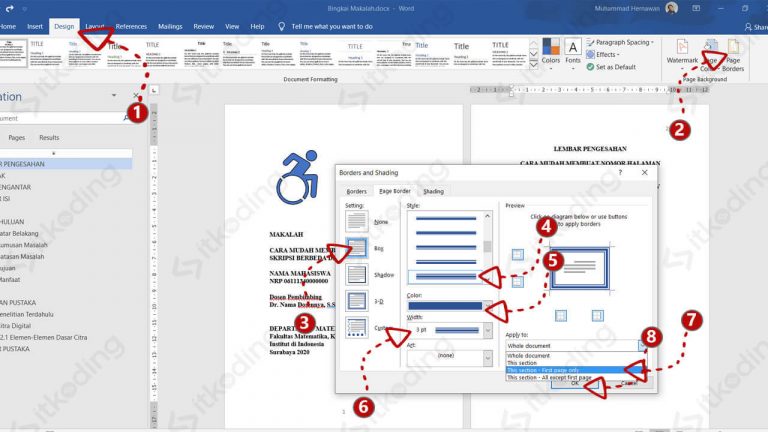The height and width of the screenshot is (432, 768).
Task: Select the wheelchair logo image in document
Action: coord(297,177)
